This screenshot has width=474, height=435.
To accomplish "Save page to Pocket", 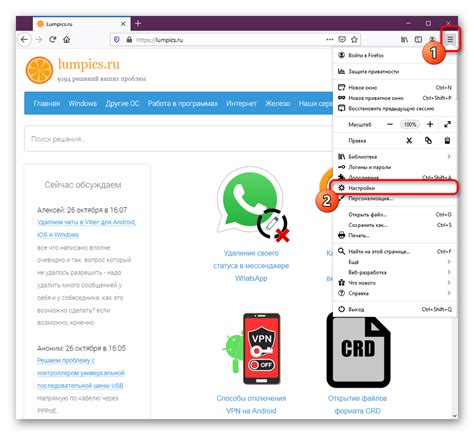I will coord(342,40).
